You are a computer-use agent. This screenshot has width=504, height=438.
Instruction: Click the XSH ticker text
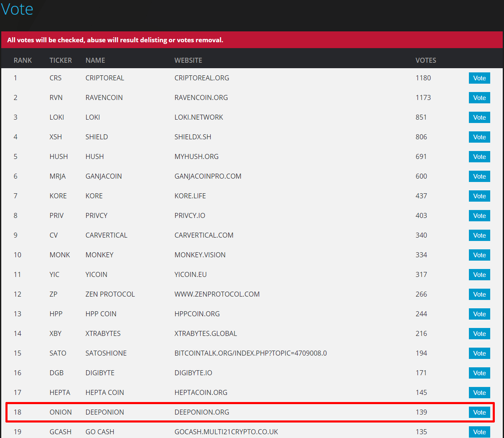click(56, 137)
